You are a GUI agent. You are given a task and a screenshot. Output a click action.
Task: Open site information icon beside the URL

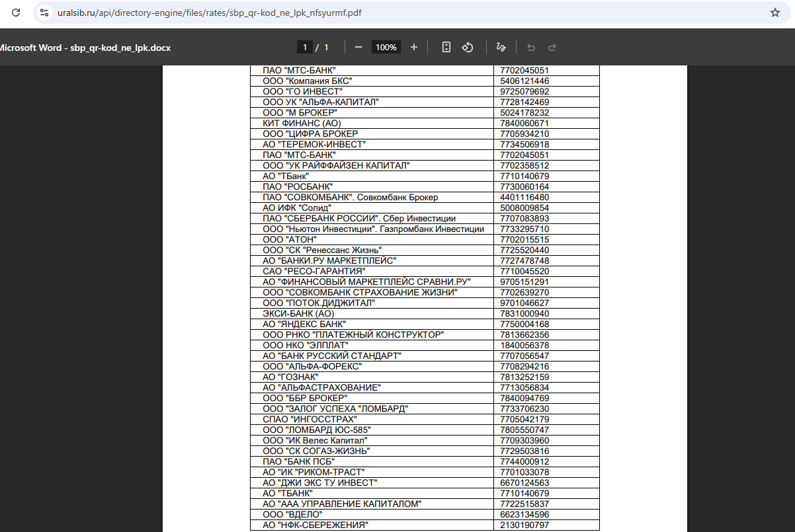coord(44,13)
